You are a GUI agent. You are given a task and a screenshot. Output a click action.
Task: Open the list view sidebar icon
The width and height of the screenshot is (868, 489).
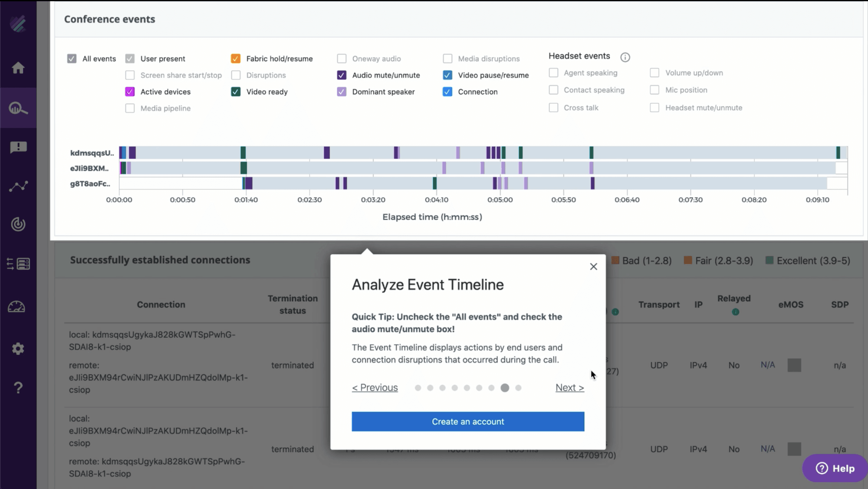(18, 264)
